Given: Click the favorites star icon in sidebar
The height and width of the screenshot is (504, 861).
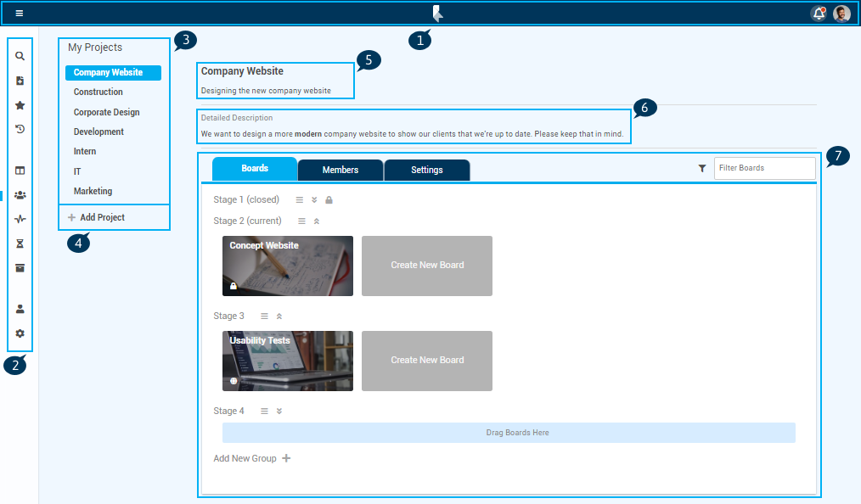Looking at the screenshot, I should coord(20,105).
